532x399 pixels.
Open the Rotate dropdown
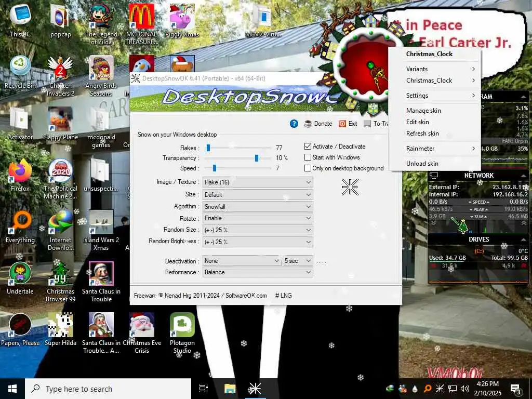258,218
